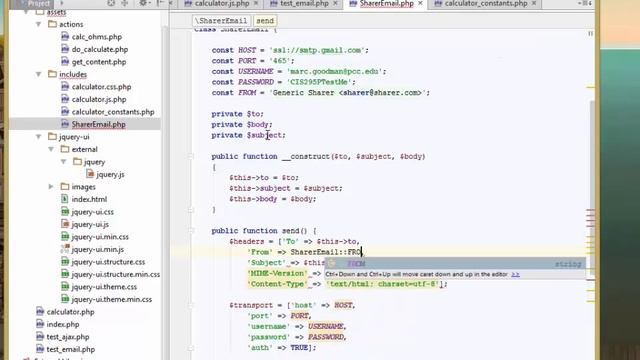The width and height of the screenshot is (640, 360).
Task: Open calculator.php in project tree
Action: [x=70, y=312]
